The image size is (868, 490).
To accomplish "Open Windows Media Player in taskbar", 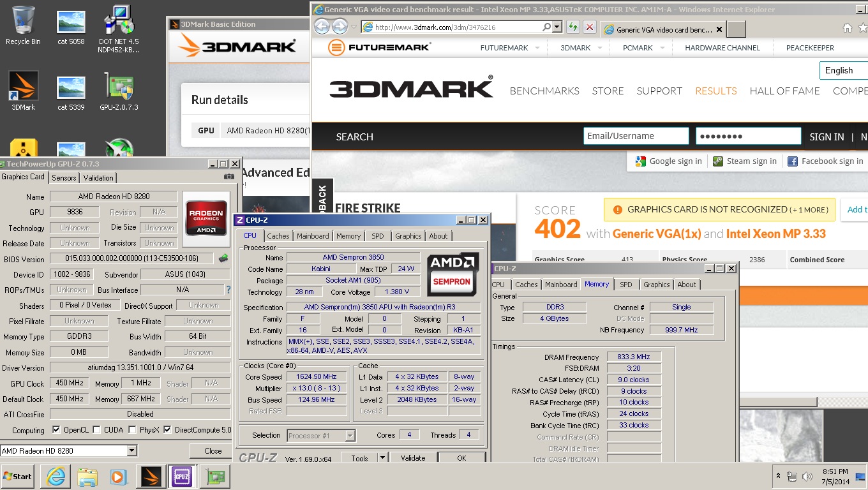I will pyautogui.click(x=119, y=477).
